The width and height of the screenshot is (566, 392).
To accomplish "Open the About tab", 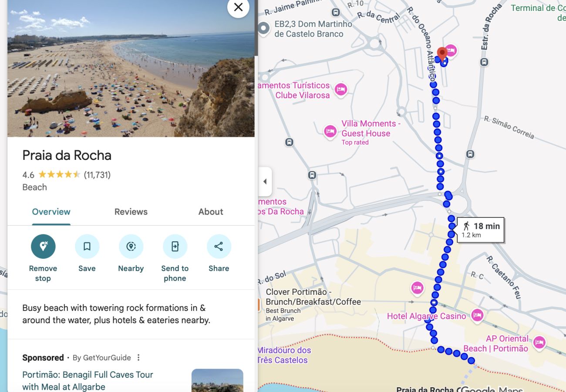I will pos(211,212).
